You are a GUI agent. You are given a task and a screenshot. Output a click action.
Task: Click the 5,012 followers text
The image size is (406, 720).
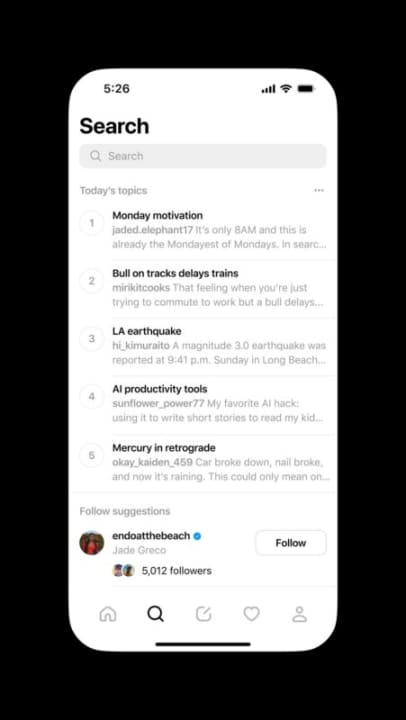tap(177, 571)
